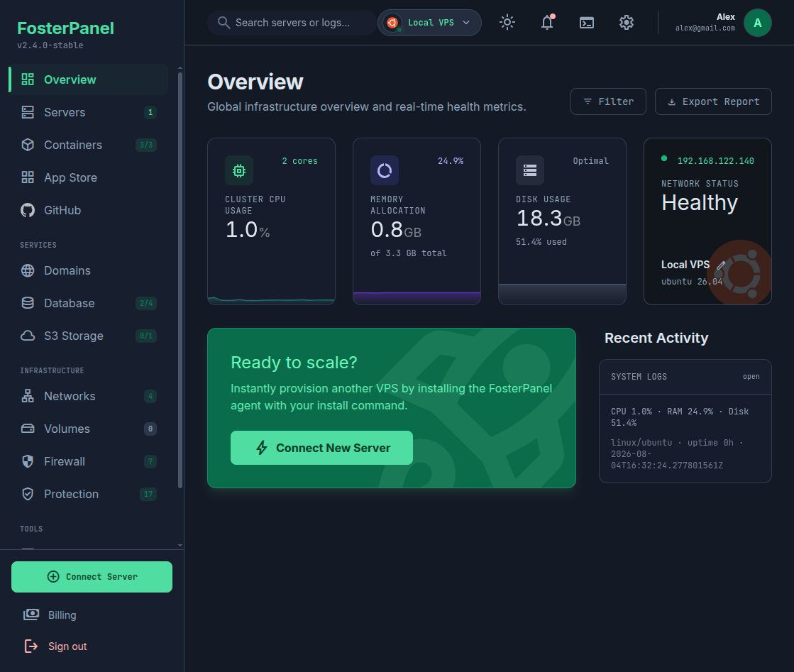Image resolution: width=794 pixels, height=672 pixels.
Task: Click the Database cylinder icon
Action: point(28,303)
